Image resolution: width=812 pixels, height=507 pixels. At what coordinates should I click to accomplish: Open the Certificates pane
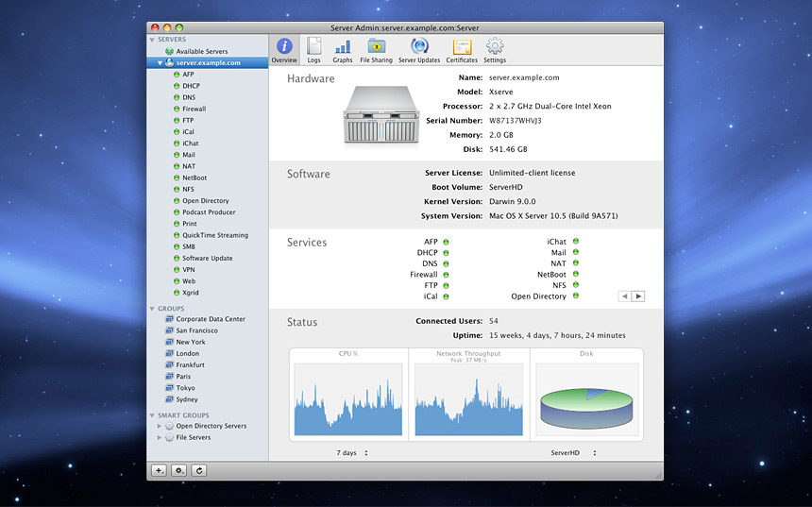462,50
